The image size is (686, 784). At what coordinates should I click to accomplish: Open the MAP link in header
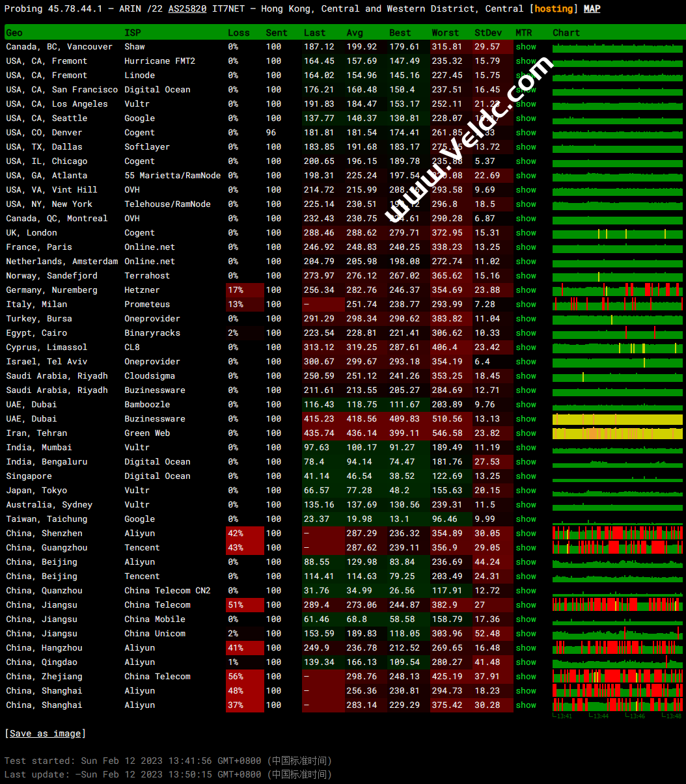592,8
